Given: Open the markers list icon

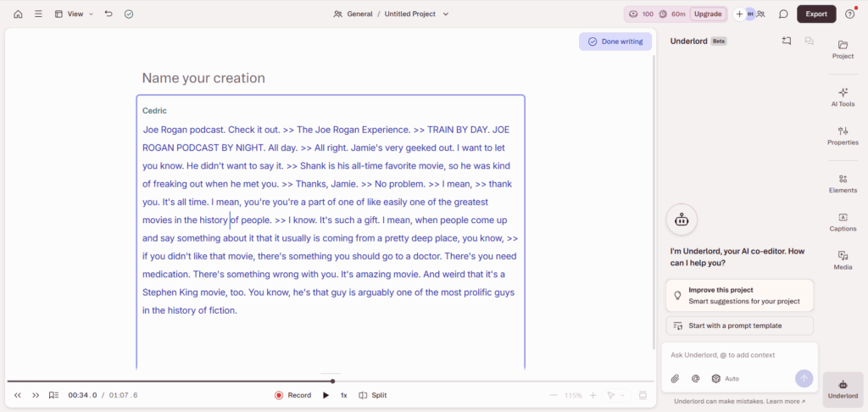Looking at the screenshot, I should pyautogui.click(x=53, y=395).
